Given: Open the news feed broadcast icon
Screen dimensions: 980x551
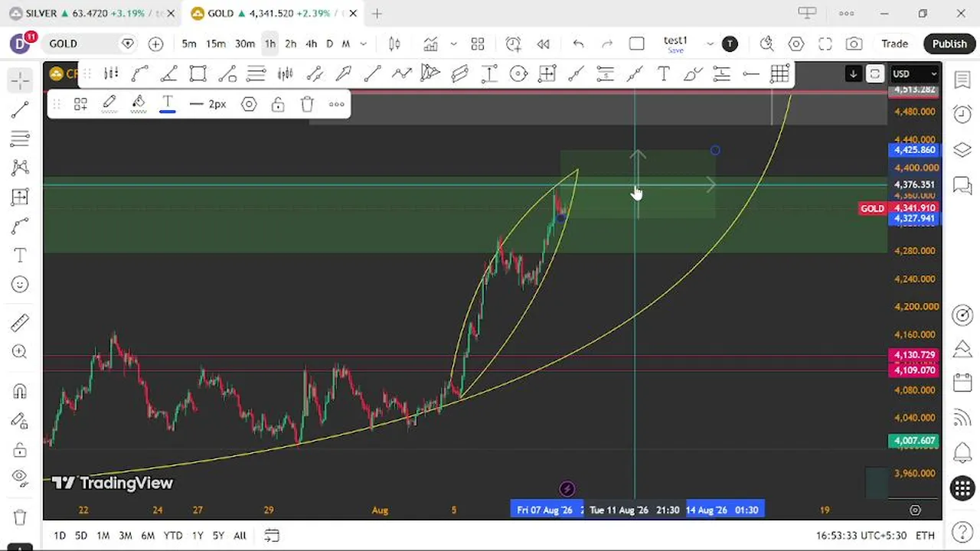Looking at the screenshot, I should (962, 418).
